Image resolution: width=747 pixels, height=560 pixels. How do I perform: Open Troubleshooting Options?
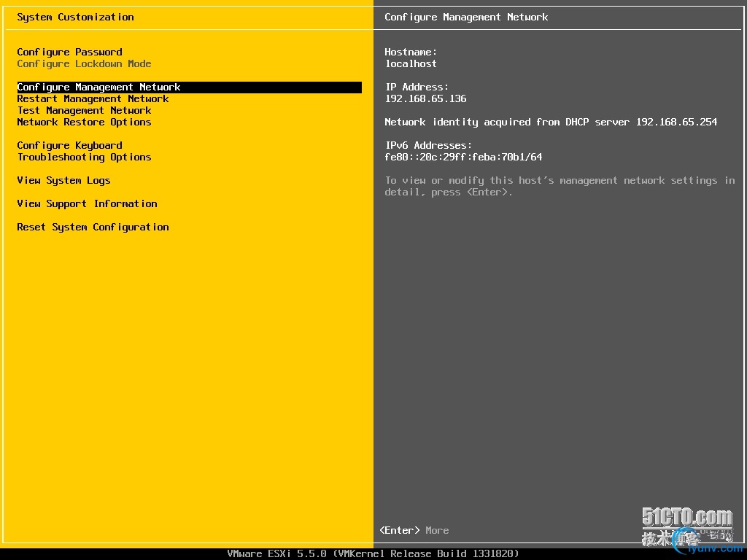[x=85, y=157]
